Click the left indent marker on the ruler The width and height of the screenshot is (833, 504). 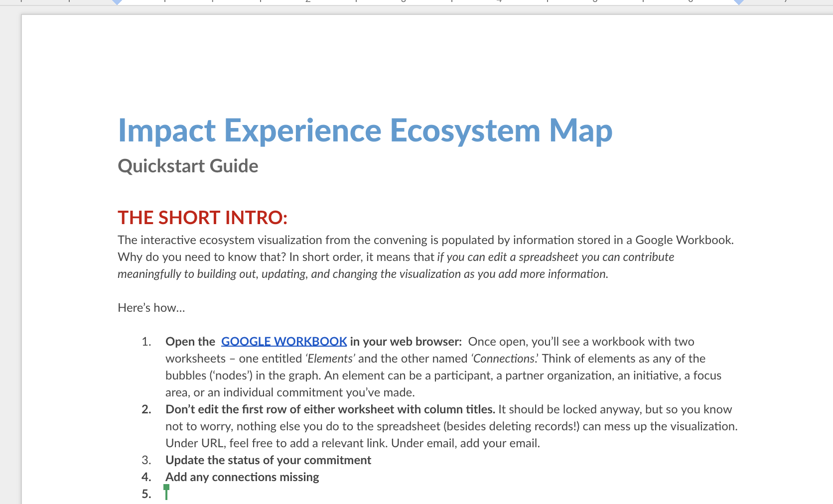(x=117, y=2)
